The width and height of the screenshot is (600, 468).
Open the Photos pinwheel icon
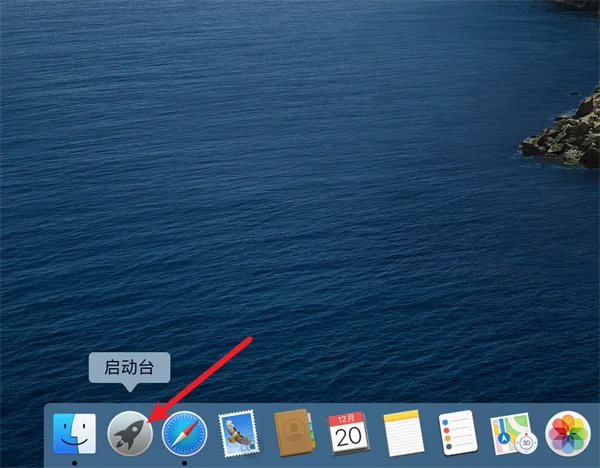568,434
